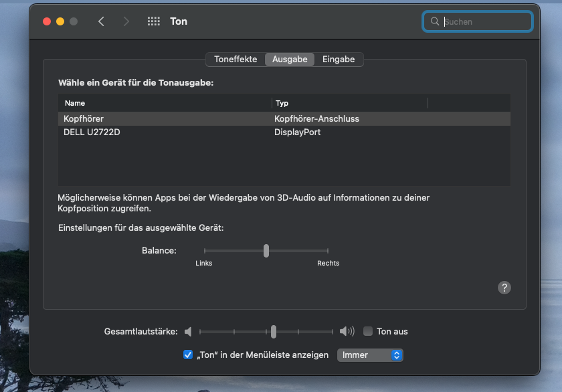Click the back arrow in toolbar
The width and height of the screenshot is (562, 392).
[x=101, y=21]
